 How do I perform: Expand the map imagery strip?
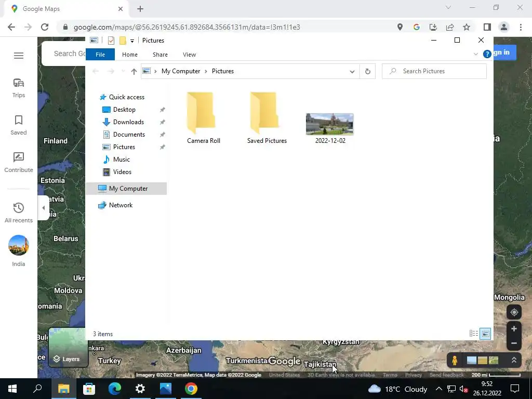click(514, 360)
